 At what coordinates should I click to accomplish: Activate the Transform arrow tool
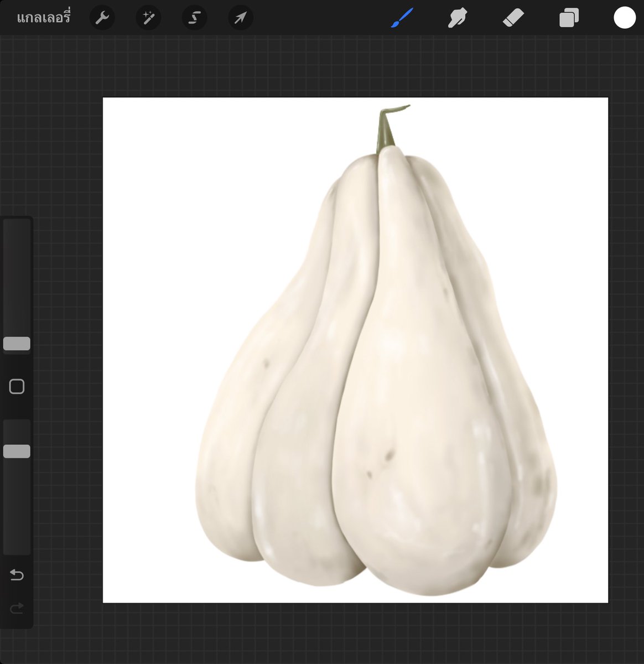coord(241,18)
